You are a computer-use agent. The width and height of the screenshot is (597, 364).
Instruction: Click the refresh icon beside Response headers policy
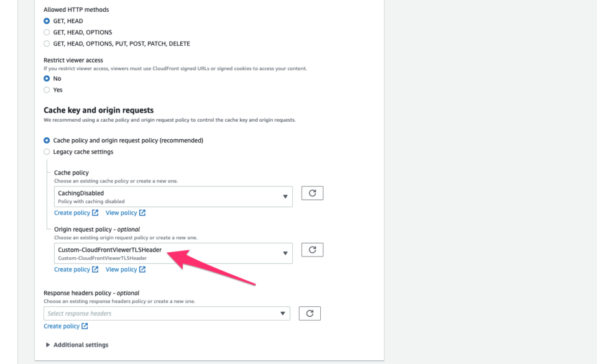[309, 313]
